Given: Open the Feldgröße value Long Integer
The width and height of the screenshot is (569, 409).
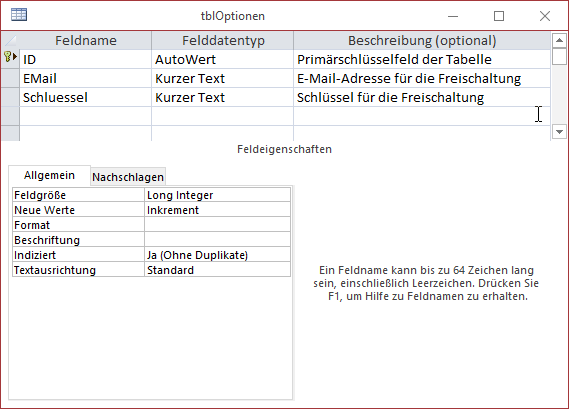Looking at the screenshot, I should pos(217,195).
